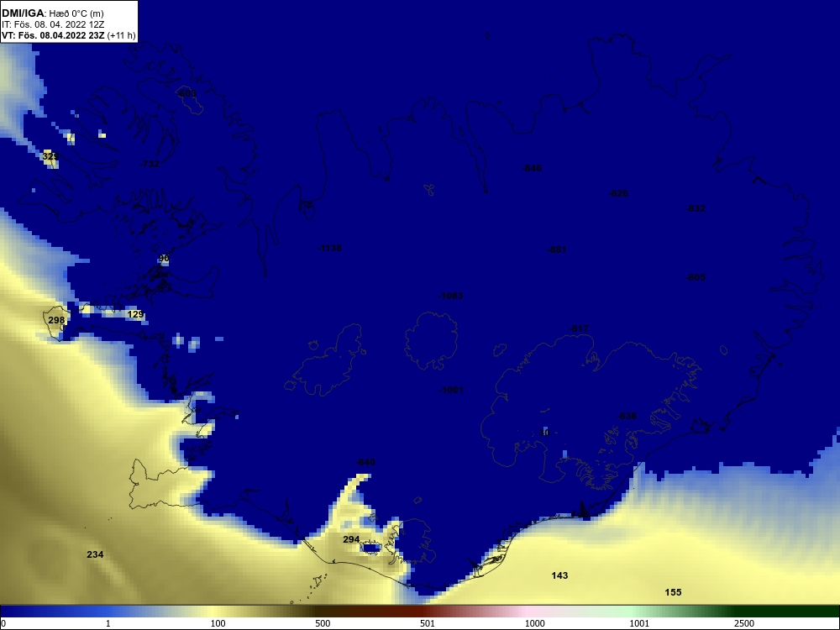Click the map value 294 near the south coast
This screenshot has width=840, height=630.
coord(351,539)
